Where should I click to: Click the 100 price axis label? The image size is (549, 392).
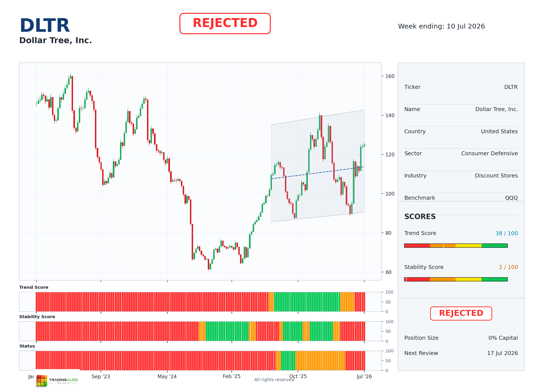point(390,194)
